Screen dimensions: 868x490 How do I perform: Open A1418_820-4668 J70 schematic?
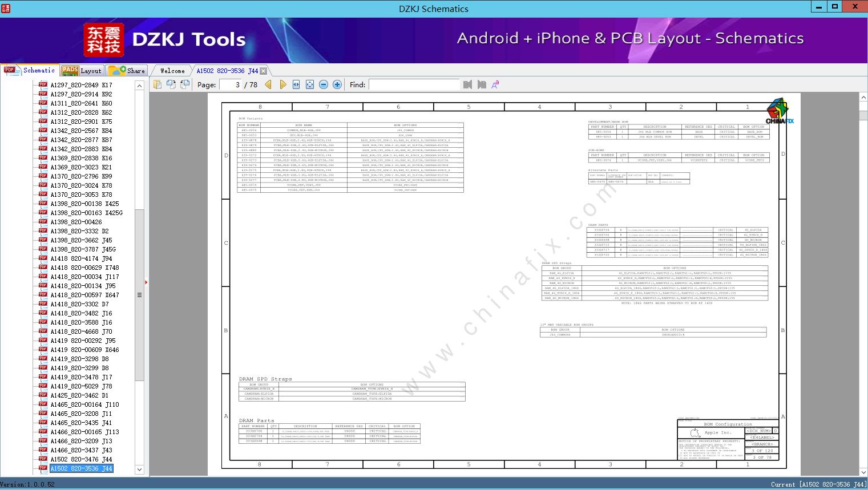pos(81,331)
